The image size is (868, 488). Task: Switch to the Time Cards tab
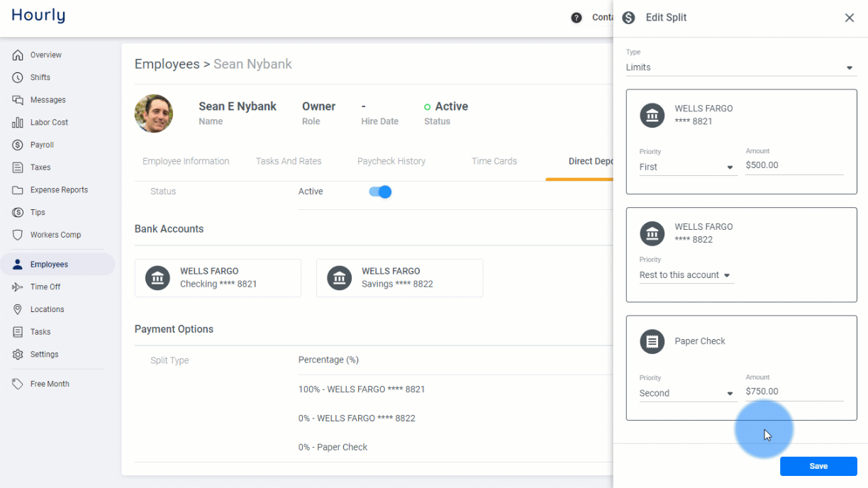494,161
